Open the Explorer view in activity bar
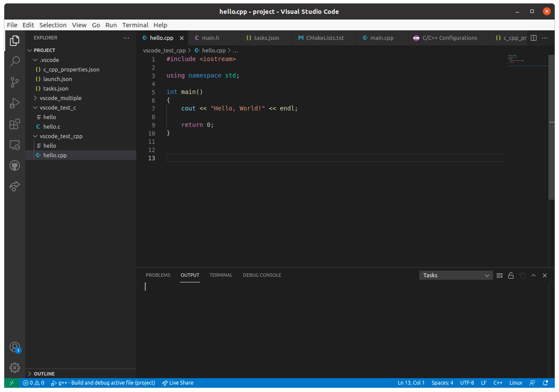The height and width of the screenshot is (392, 559). coord(15,41)
